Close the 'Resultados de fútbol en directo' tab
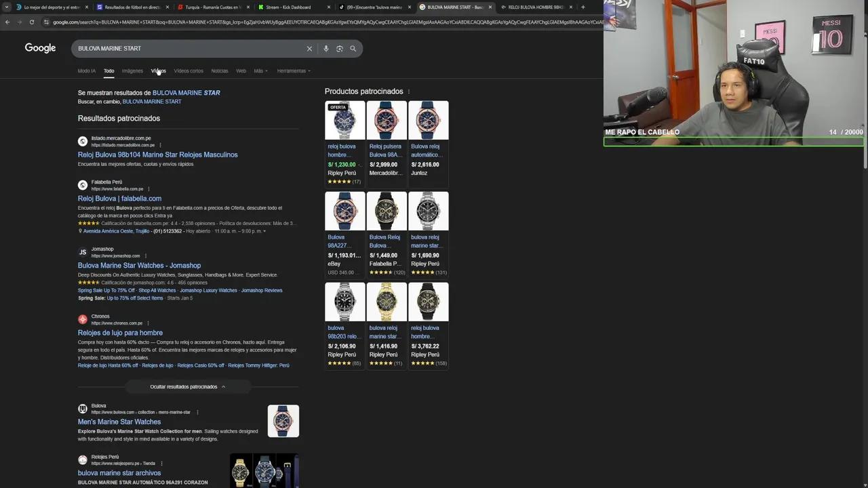868x488 pixels. pyautogui.click(x=167, y=7)
